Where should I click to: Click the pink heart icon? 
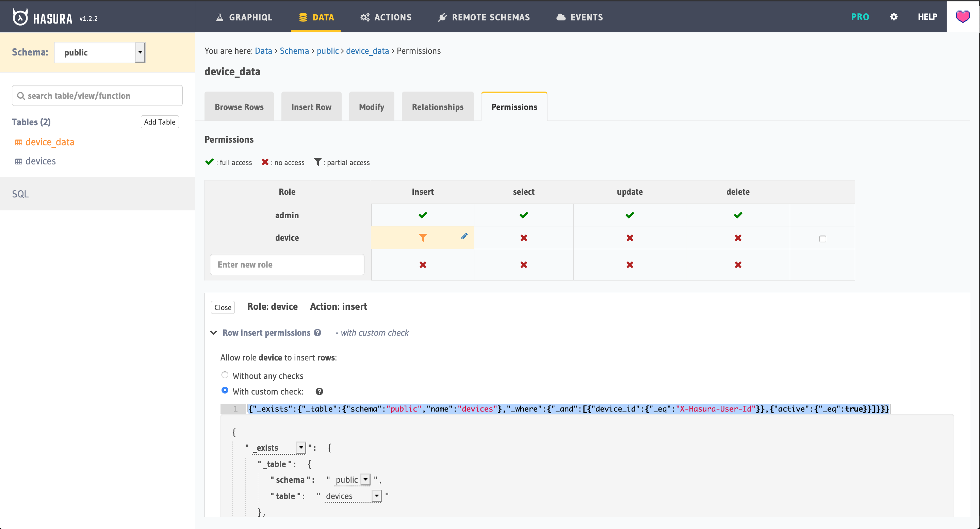pos(963,17)
